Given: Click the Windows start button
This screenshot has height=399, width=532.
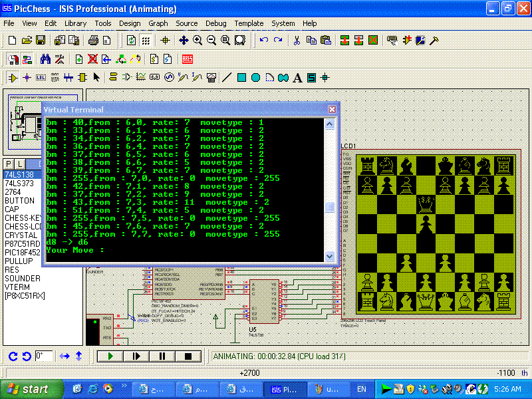Looking at the screenshot, I should (x=31, y=389).
